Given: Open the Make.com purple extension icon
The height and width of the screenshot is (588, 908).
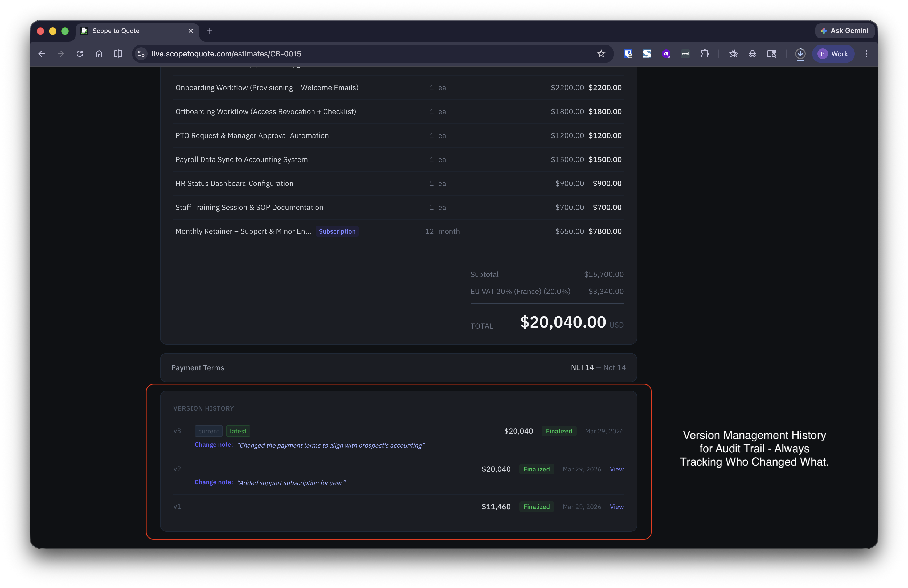Looking at the screenshot, I should pyautogui.click(x=666, y=54).
